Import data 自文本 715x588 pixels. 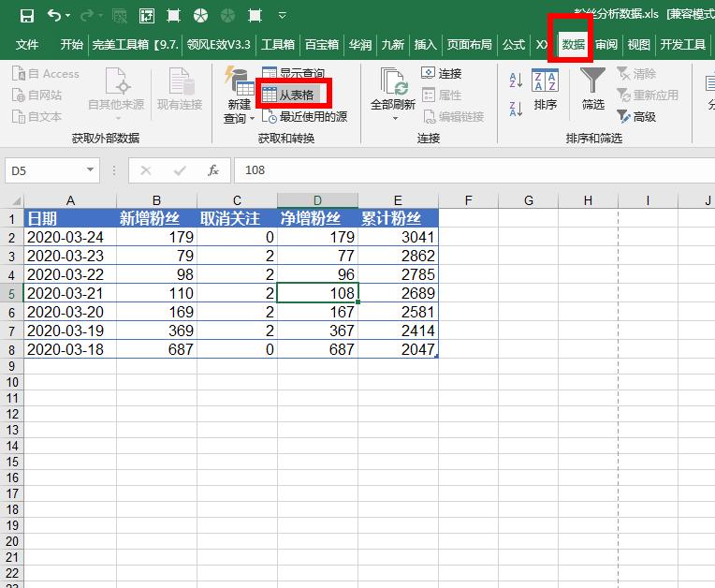(x=36, y=116)
